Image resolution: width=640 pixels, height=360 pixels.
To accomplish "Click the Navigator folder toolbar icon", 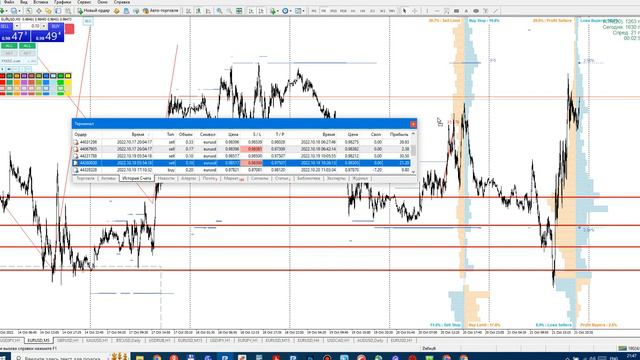I will pyautogui.click(x=49, y=11).
